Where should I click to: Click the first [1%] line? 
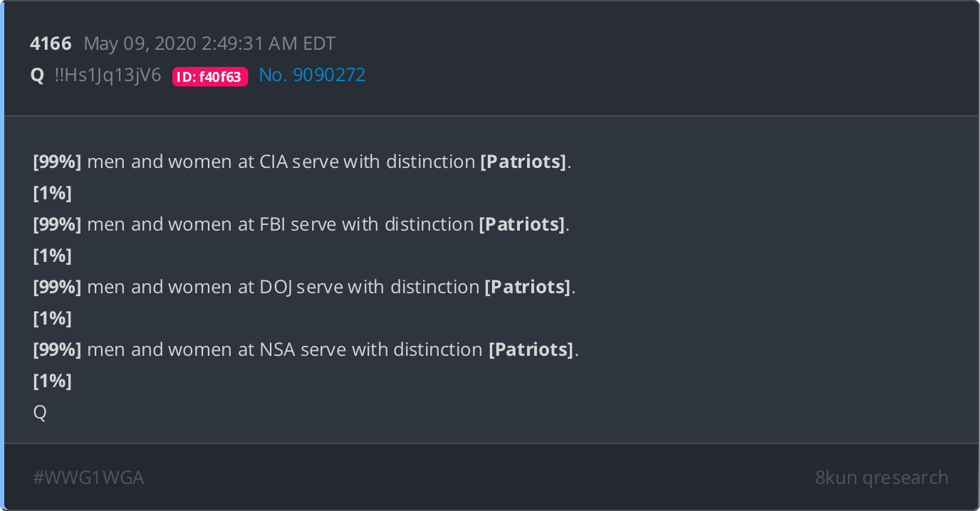coord(52,193)
